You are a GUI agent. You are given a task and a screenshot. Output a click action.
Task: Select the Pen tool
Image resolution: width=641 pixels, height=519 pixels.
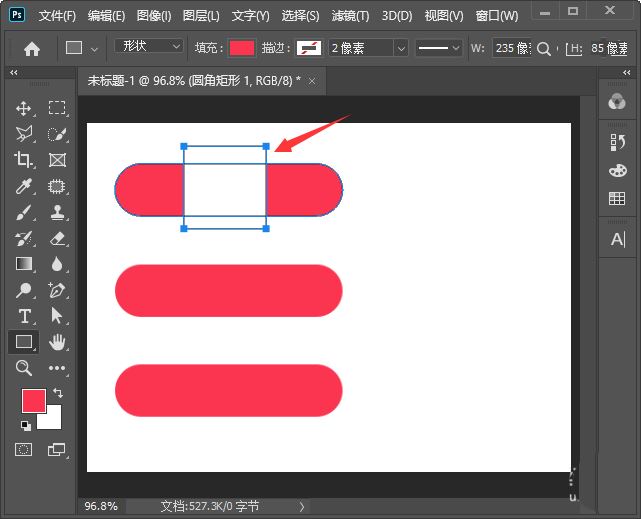[57, 290]
